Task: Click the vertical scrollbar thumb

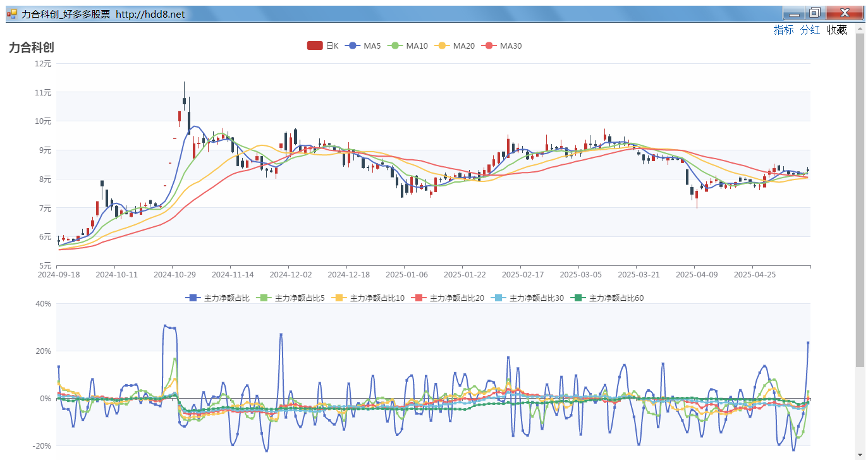Action: (x=860, y=200)
